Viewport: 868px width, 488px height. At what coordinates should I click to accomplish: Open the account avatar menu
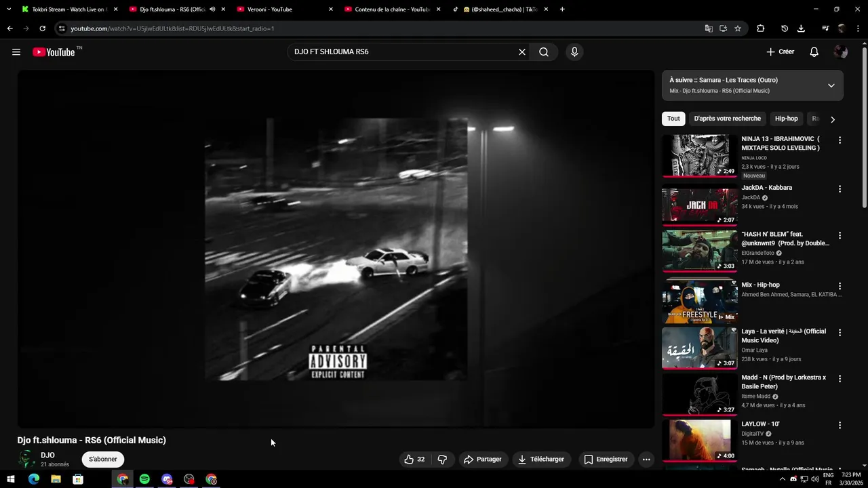pyautogui.click(x=841, y=52)
